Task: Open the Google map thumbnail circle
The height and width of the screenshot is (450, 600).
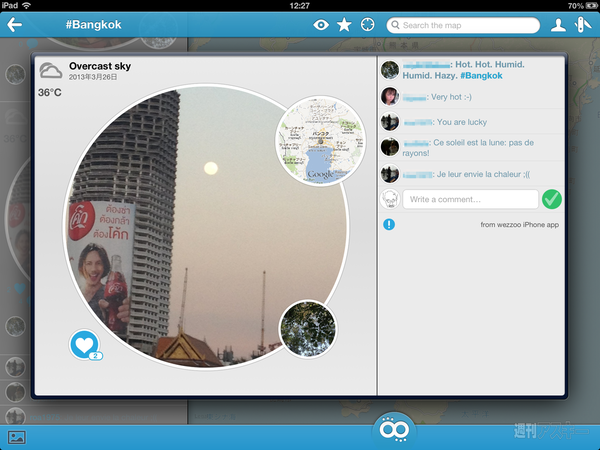Action: point(311,141)
